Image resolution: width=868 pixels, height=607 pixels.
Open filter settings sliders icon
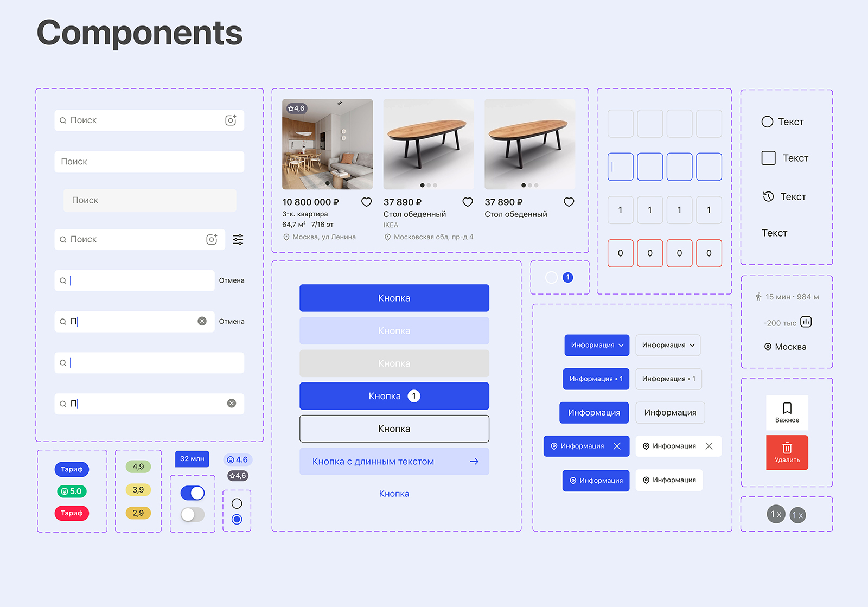[238, 240]
